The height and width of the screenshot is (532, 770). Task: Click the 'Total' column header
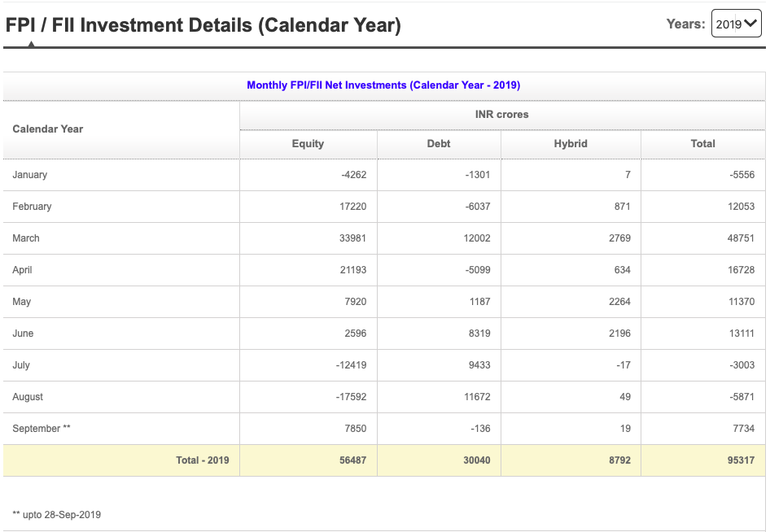(702, 143)
